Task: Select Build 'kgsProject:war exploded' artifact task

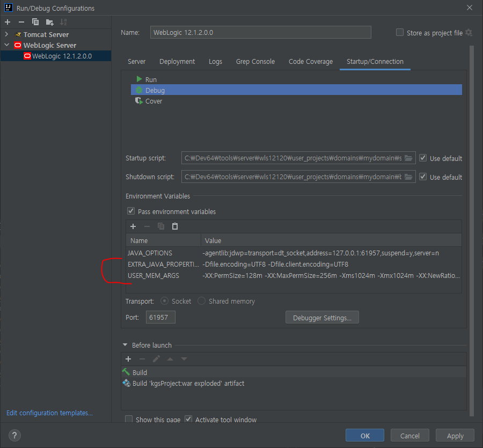Action: [294, 383]
